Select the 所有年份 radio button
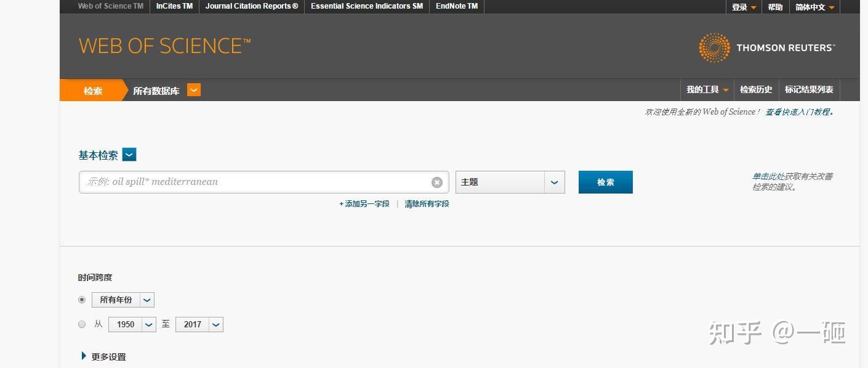Screen dimensions: 868x368 click(82, 300)
